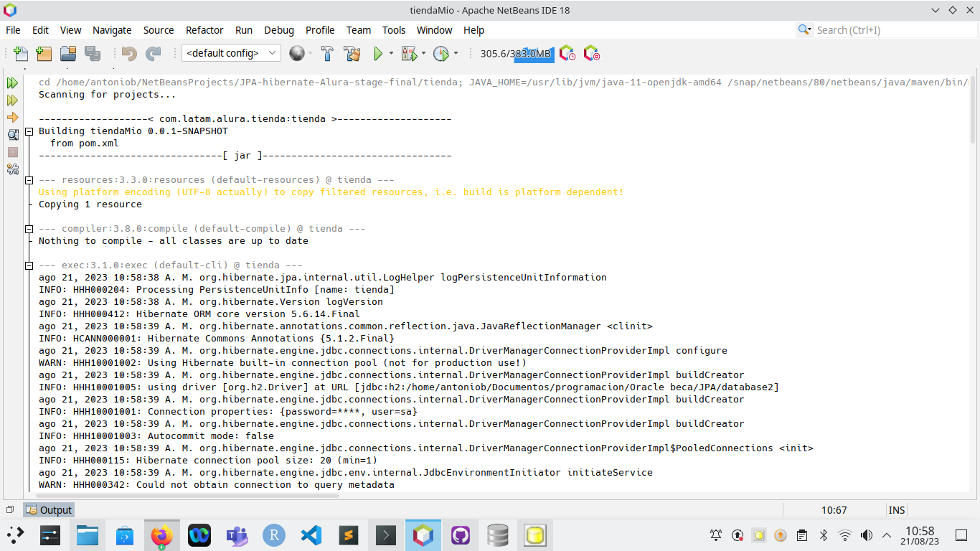Viewport: 980px width, 551px height.
Task: Click the Save All toolbar icon
Action: pos(93,53)
